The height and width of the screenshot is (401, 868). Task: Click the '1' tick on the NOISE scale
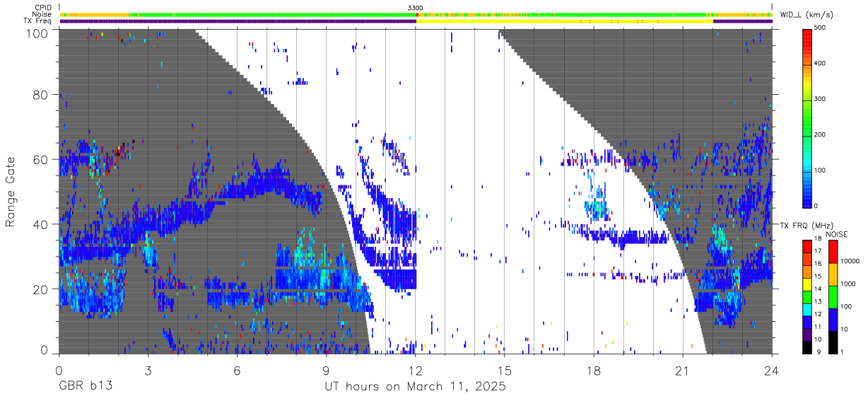842,352
